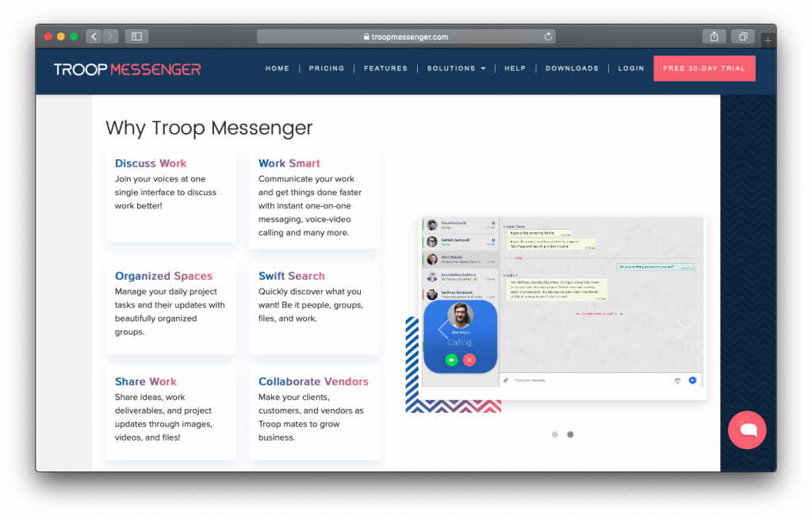
Task: Click the Why Troop Messenger heading
Action: point(209,128)
